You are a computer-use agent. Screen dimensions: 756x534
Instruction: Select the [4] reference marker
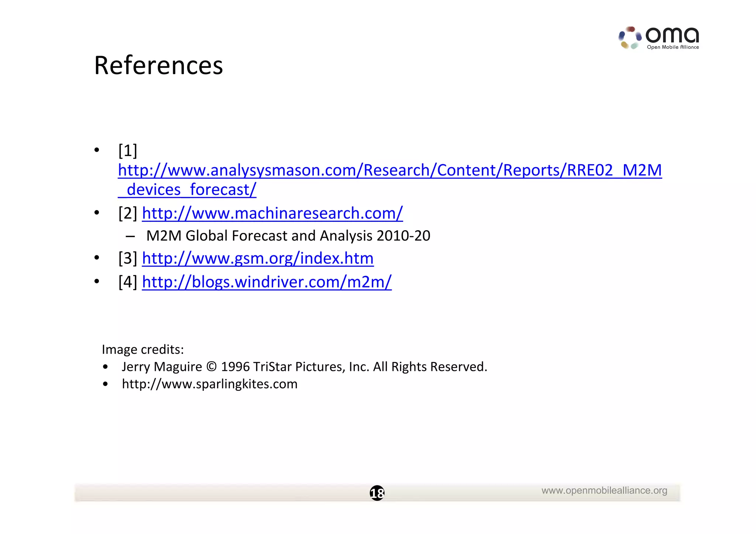coord(128,282)
